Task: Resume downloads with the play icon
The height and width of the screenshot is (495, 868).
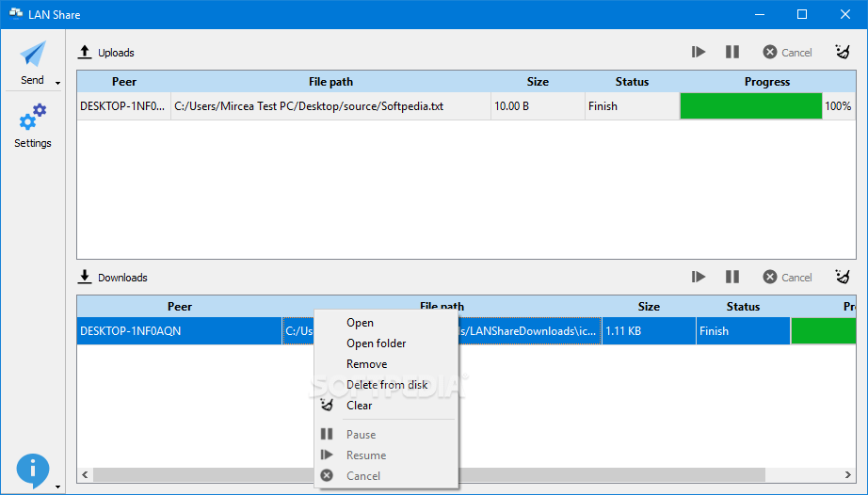Action: [x=699, y=277]
